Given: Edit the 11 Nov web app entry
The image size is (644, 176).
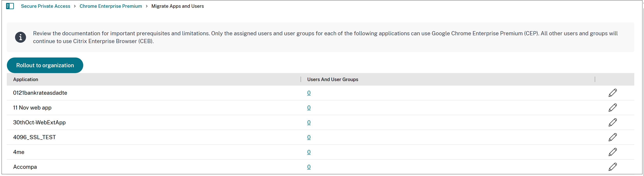Looking at the screenshot, I should coord(613,107).
